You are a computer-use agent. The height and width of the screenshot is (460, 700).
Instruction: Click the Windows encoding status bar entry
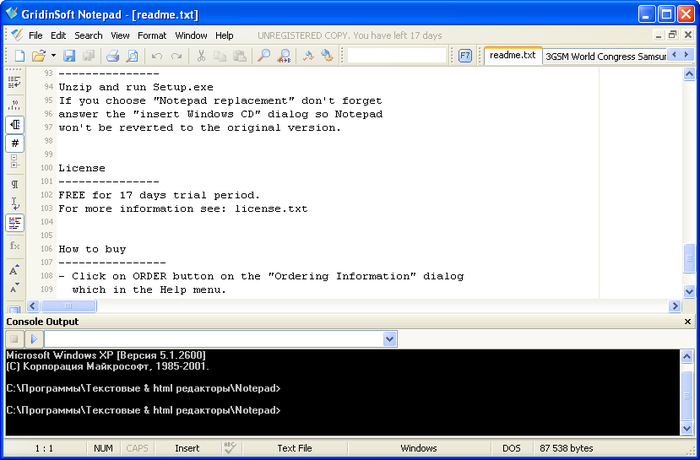click(418, 448)
